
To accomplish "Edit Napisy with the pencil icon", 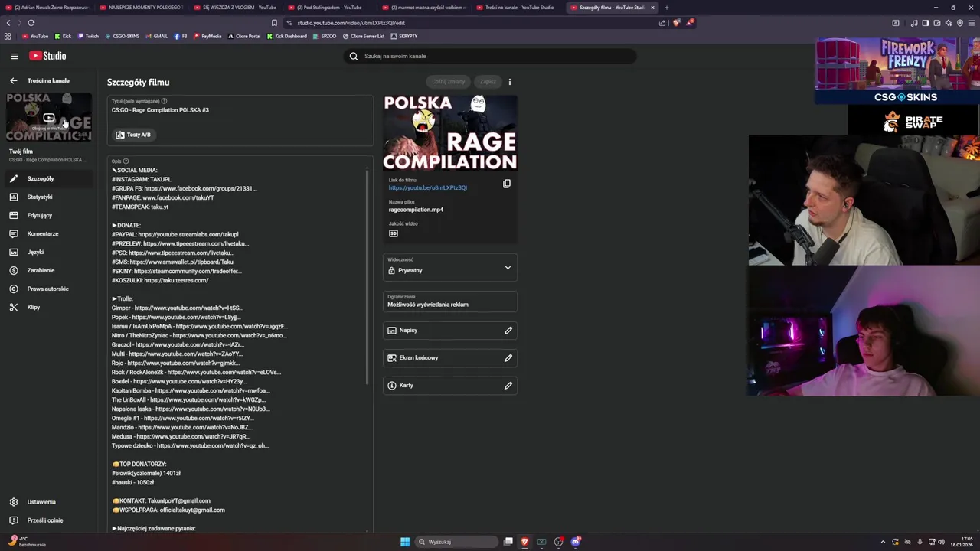I will (508, 331).
